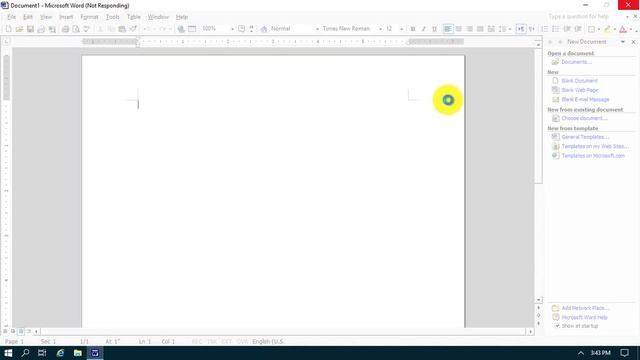Click the Redo arrow icon
640x360 pixels.
tap(162, 29)
